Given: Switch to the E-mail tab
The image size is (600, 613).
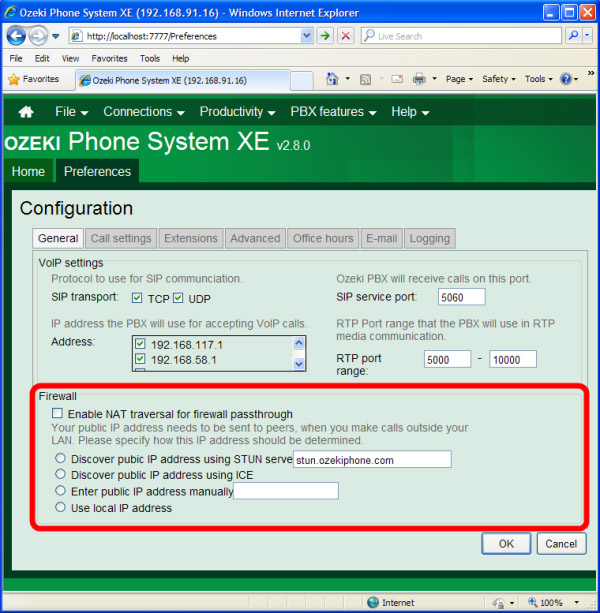Looking at the screenshot, I should coord(381,238).
